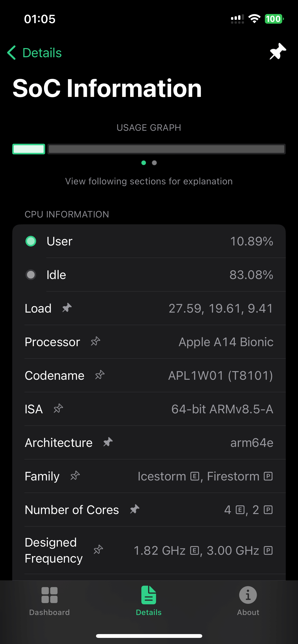
Task: Tap the green User segment of usage graph
Action: pos(29,149)
